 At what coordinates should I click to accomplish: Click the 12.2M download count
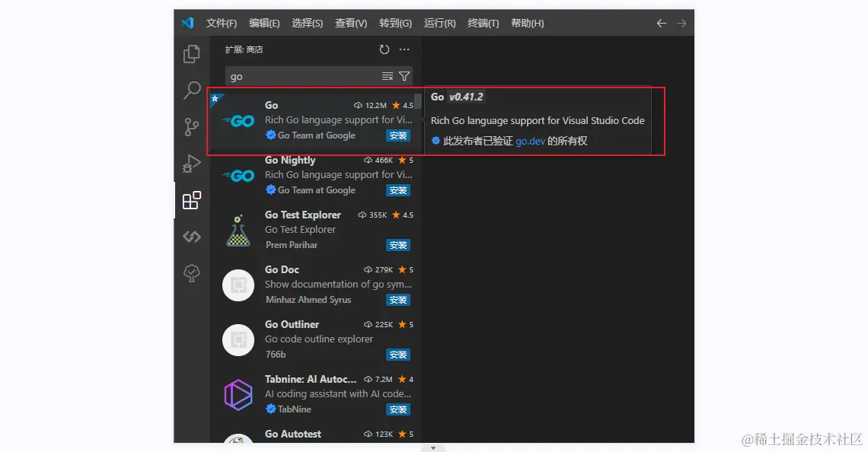tap(370, 105)
